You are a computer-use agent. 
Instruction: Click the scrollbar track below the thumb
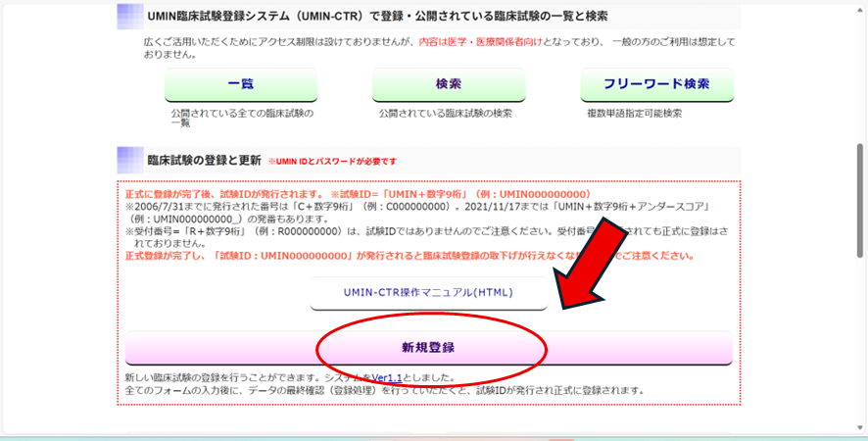pos(859,343)
